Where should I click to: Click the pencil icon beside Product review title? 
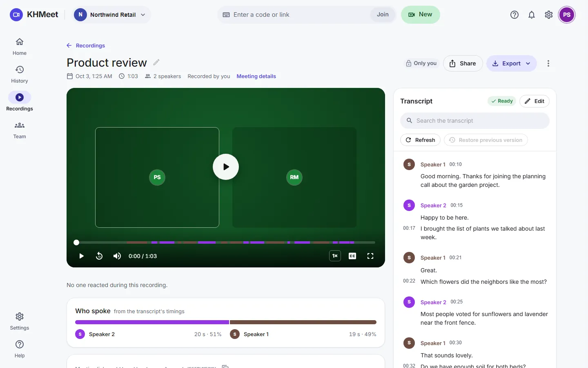point(156,63)
